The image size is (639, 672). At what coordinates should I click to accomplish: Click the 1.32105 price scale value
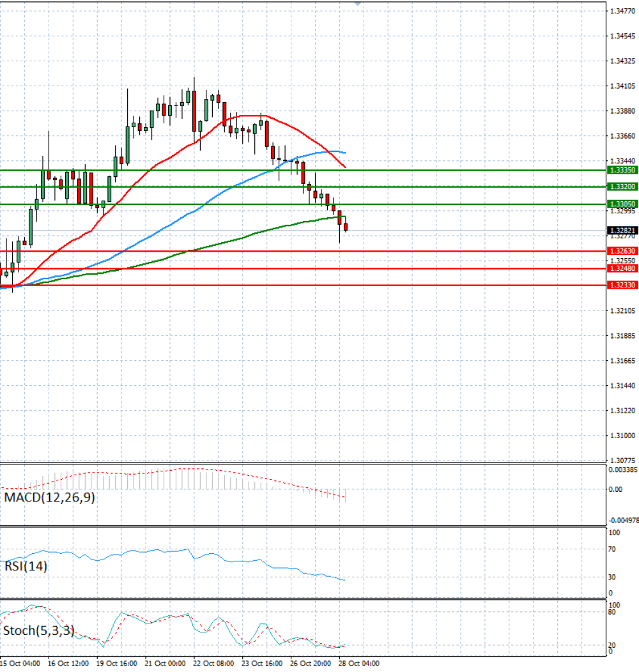(x=622, y=310)
